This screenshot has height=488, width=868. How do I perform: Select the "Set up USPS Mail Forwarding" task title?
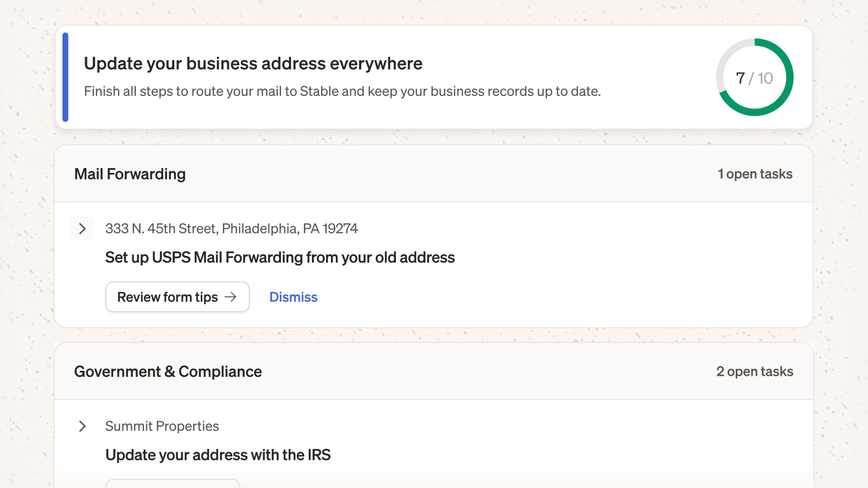pos(280,258)
